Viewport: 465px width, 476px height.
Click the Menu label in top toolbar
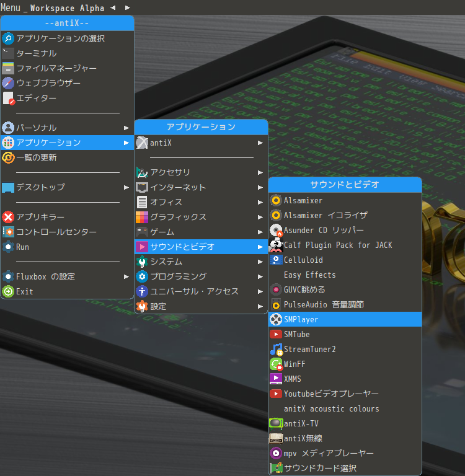pyautogui.click(x=11, y=7)
